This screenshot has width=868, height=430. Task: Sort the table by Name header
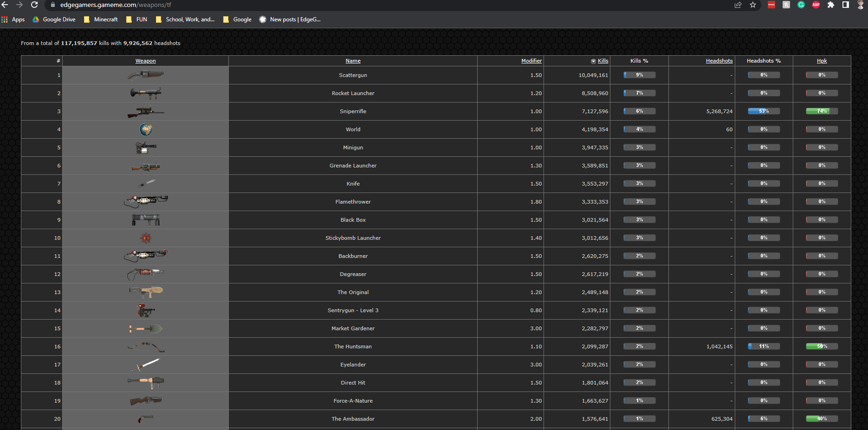tap(353, 61)
